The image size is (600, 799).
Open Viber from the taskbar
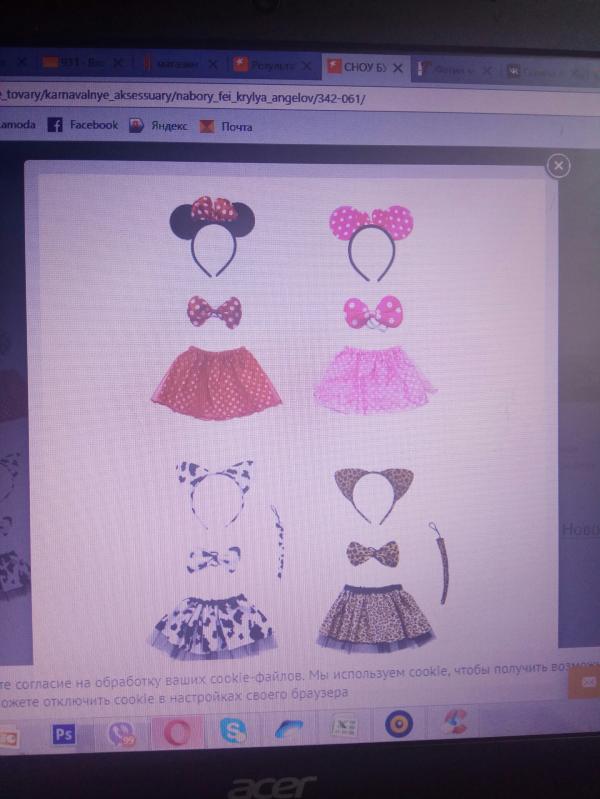point(121,734)
